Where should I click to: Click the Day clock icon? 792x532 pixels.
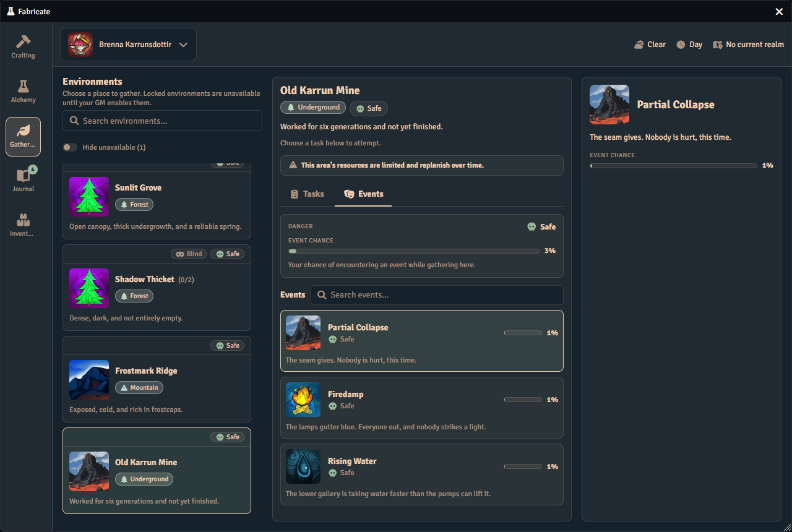click(x=681, y=45)
